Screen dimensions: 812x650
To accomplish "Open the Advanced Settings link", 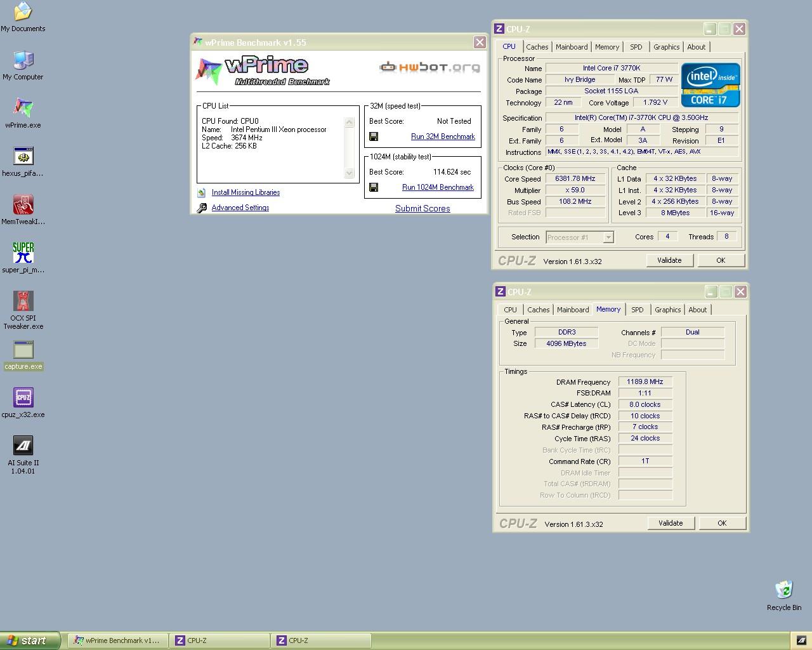I will click(x=240, y=208).
